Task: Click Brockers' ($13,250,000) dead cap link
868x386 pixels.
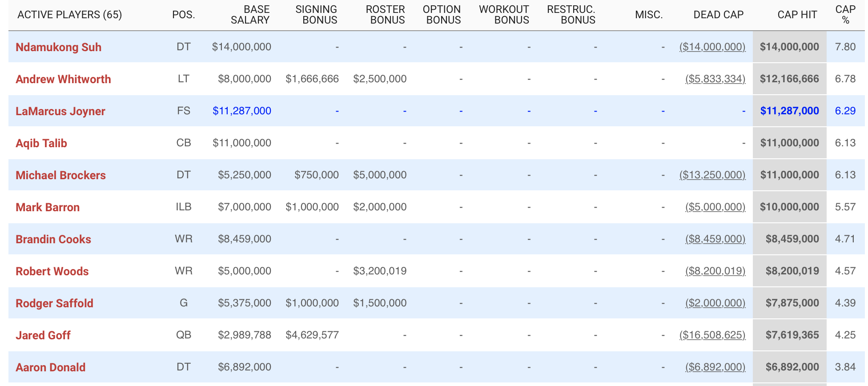Action: click(x=712, y=175)
